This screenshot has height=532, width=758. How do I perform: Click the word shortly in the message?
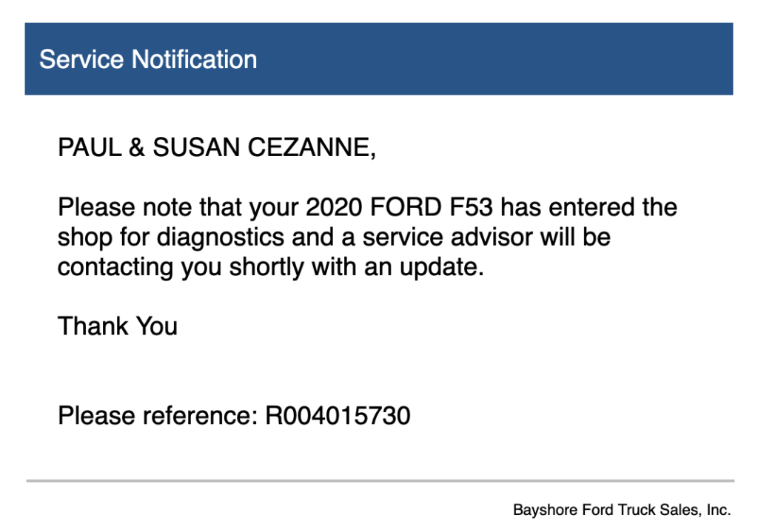(266, 267)
